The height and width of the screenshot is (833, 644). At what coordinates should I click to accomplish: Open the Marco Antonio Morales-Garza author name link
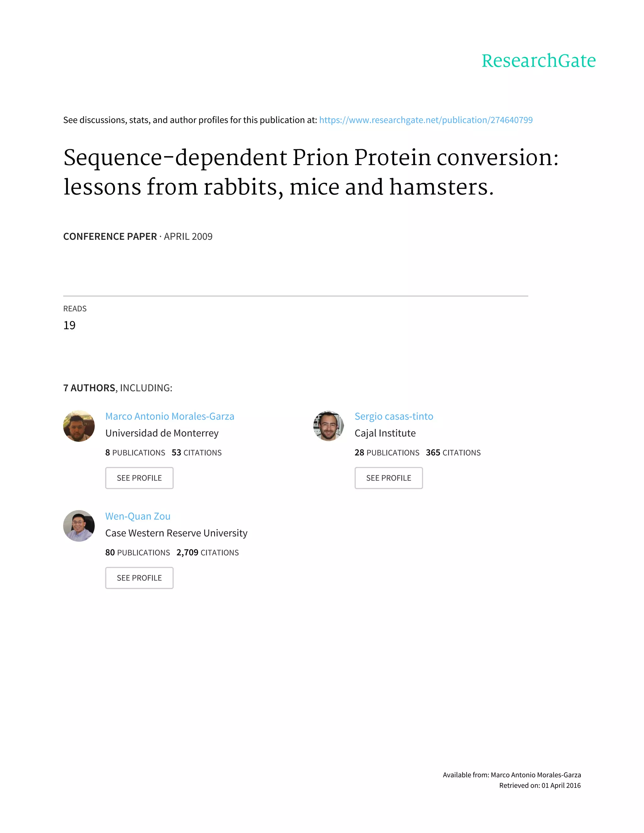(x=170, y=416)
